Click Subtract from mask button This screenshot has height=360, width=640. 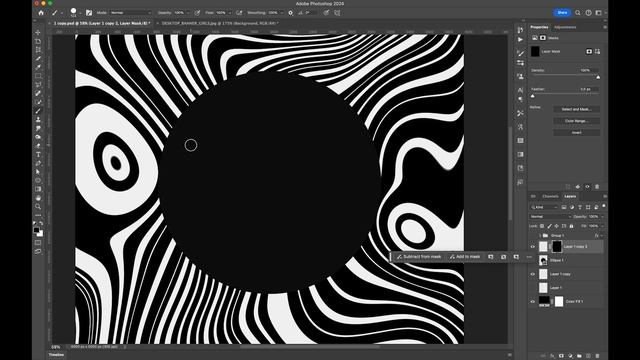coord(419,257)
